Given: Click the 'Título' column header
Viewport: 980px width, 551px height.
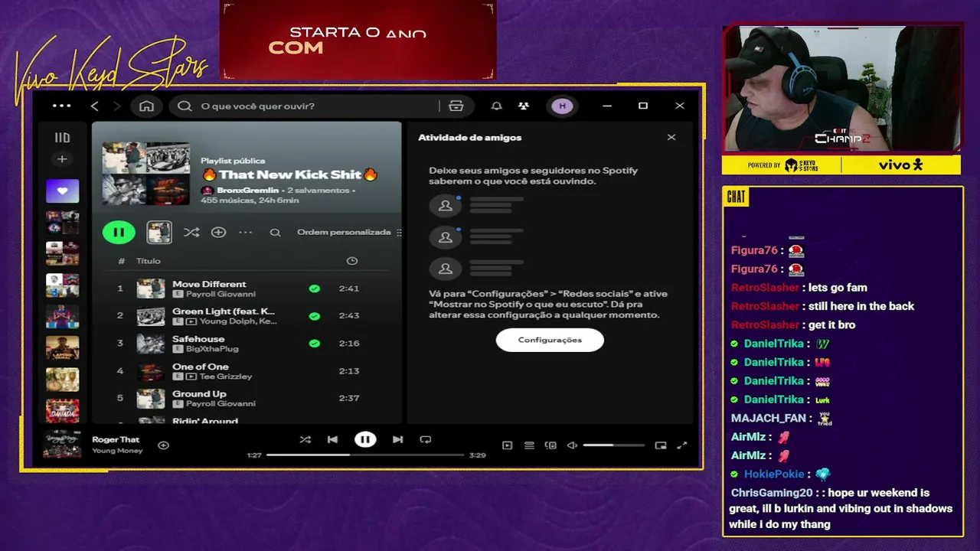Looking at the screenshot, I should (149, 261).
